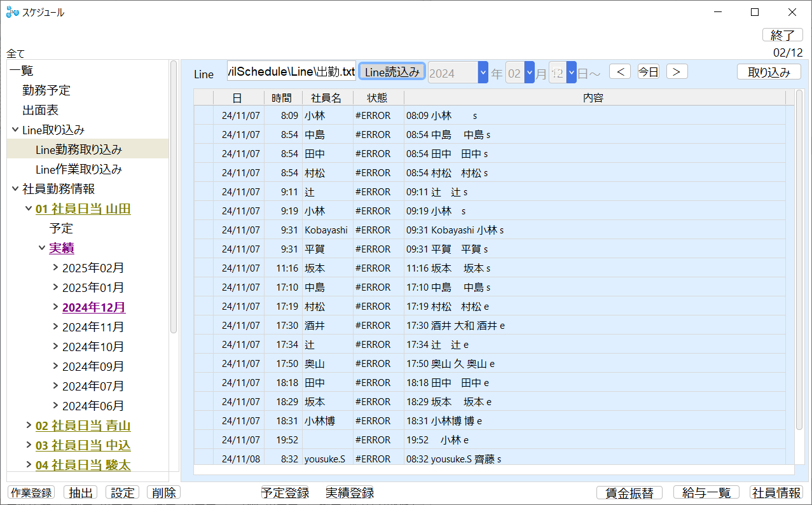Viewport: 812px width, 505px height.
Task: Expand the 2025年02月 tree node
Action: point(55,268)
